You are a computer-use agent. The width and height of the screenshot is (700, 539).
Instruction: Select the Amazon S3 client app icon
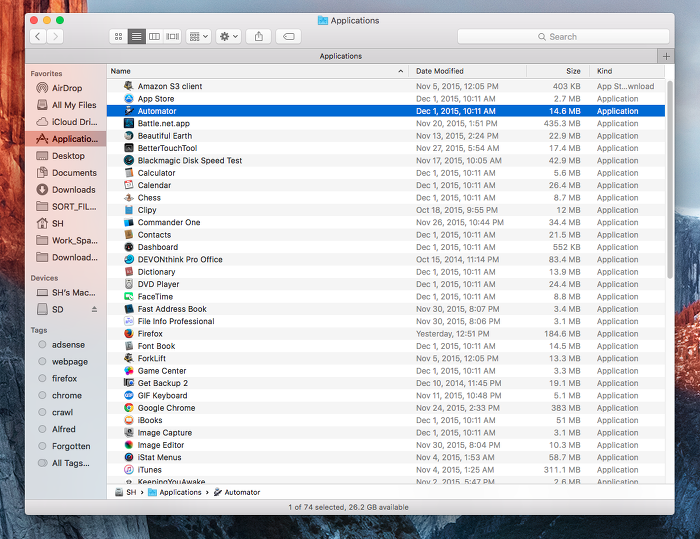129,86
